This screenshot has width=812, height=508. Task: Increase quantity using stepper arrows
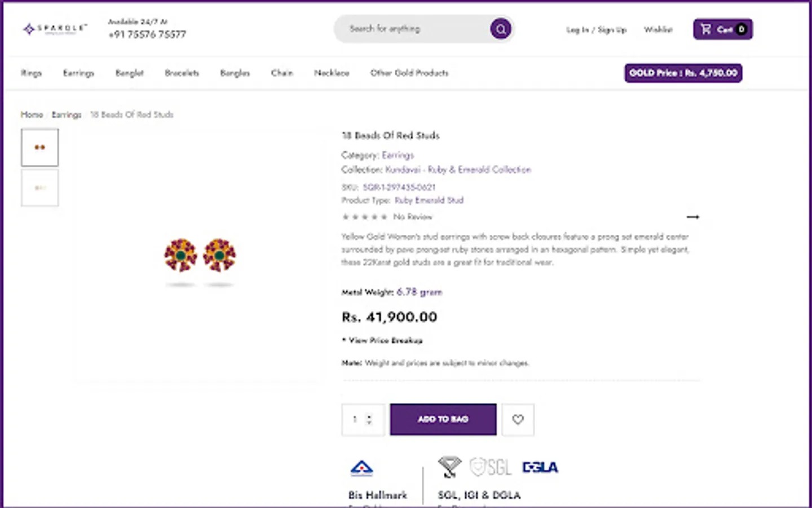369,416
